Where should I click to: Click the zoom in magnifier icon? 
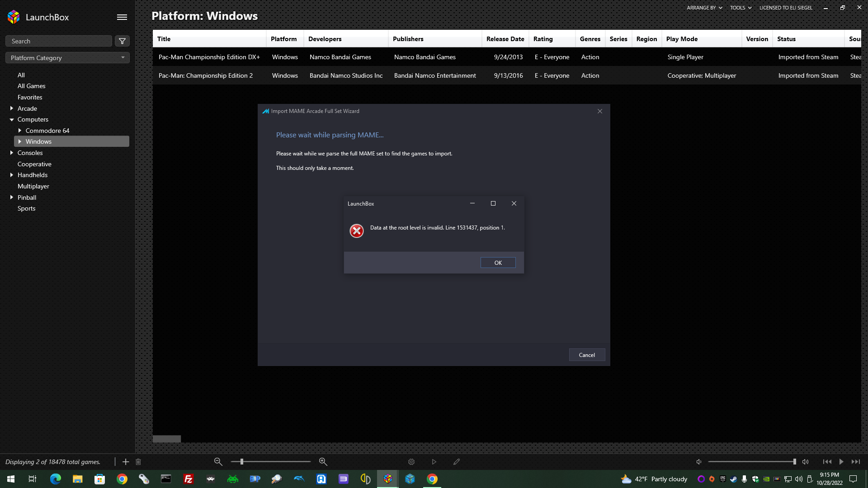tap(323, 462)
